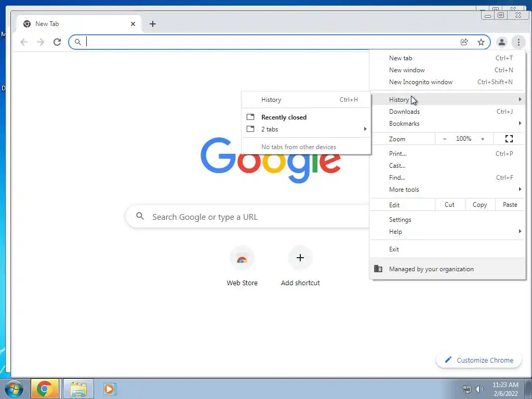Click the Add shortcut plus icon
Image resolution: width=532 pixels, height=399 pixels.
click(300, 258)
